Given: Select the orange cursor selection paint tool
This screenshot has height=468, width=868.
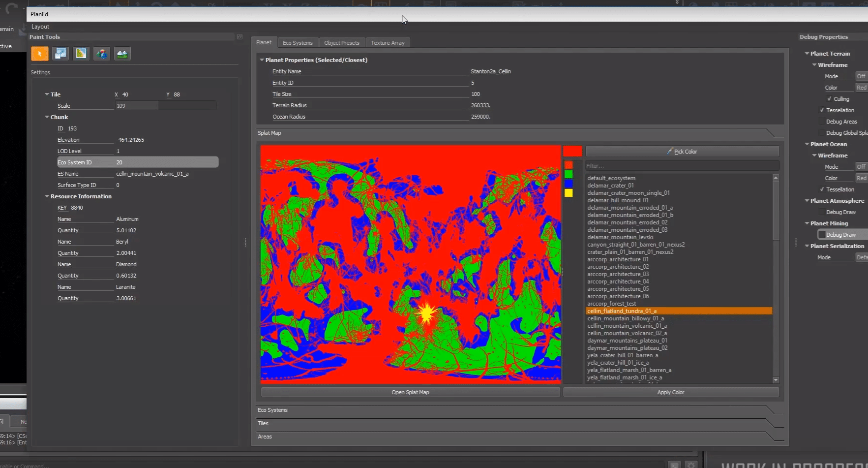Looking at the screenshot, I should tap(40, 54).
